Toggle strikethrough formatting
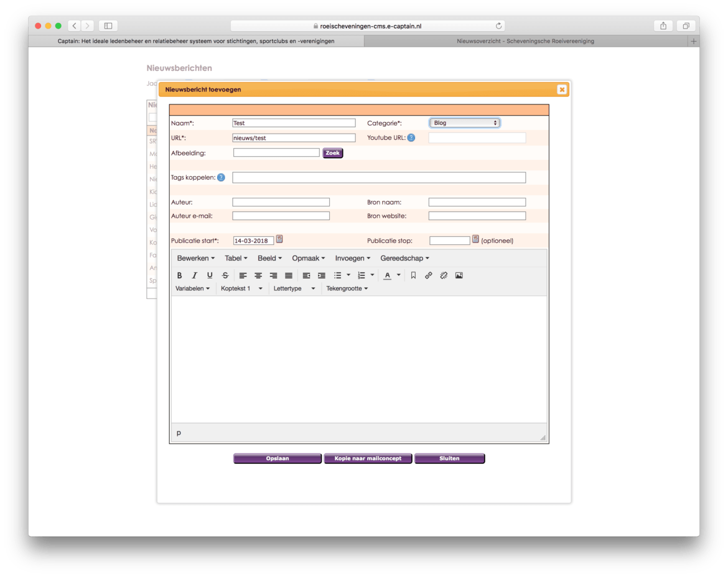 tap(225, 275)
